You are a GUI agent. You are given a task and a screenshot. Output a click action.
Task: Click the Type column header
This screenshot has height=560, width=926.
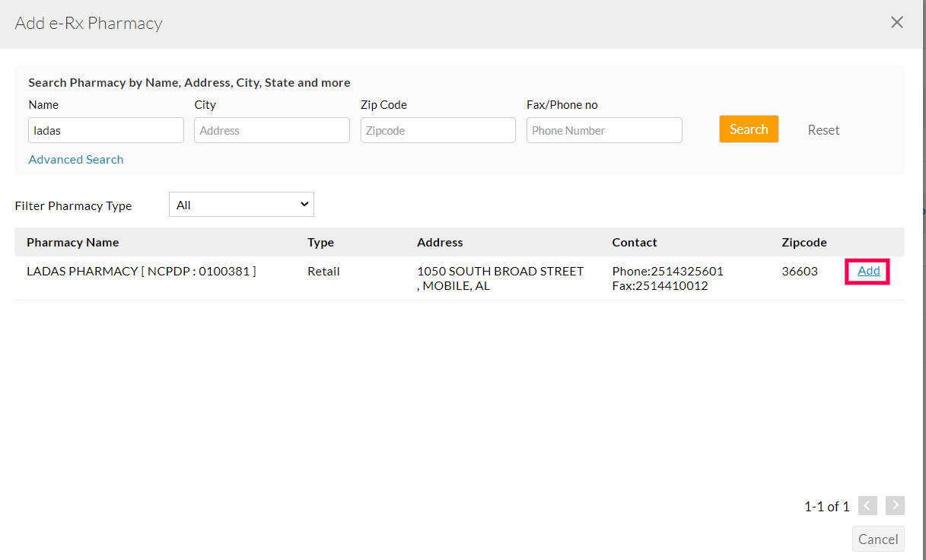point(320,243)
